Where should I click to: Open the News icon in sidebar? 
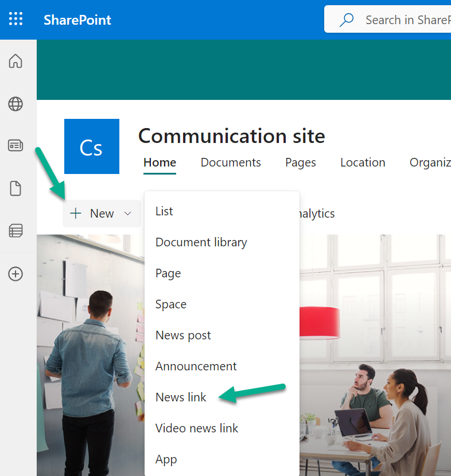pos(15,146)
